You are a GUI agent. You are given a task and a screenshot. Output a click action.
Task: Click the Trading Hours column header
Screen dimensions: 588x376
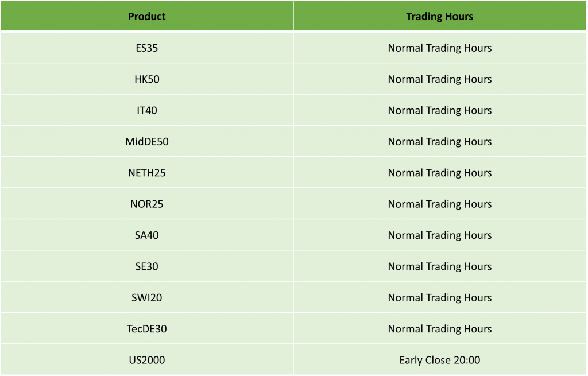click(x=439, y=16)
